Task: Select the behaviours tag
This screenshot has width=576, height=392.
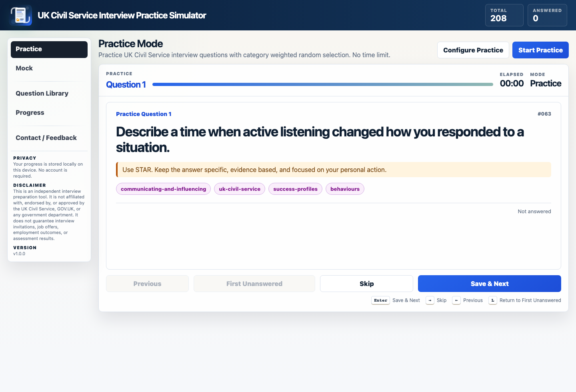Action: [345, 189]
